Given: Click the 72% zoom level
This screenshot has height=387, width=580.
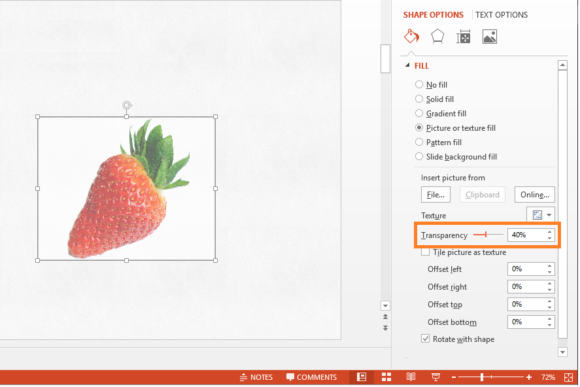Looking at the screenshot, I should pos(548,377).
